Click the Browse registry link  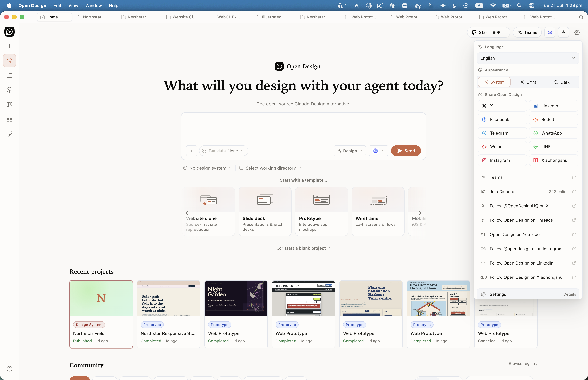(x=523, y=364)
